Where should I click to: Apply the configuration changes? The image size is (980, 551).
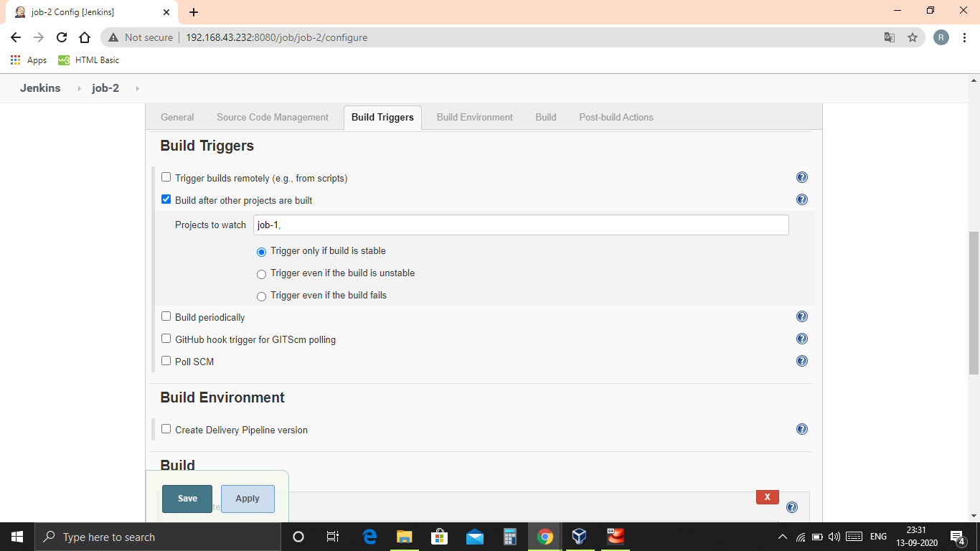tap(248, 499)
